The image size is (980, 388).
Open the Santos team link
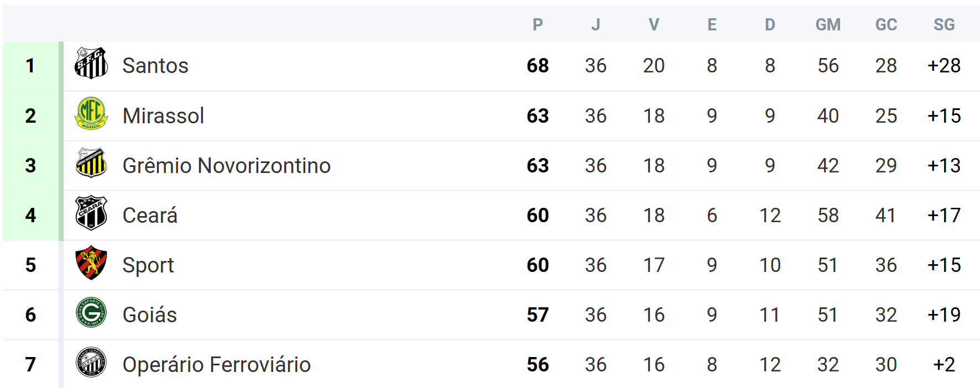(x=155, y=66)
